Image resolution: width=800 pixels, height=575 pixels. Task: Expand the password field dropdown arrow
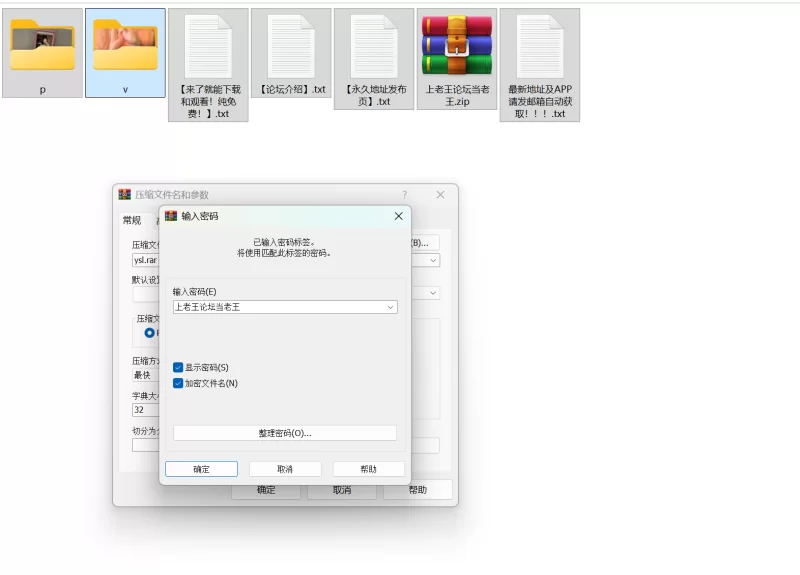390,307
